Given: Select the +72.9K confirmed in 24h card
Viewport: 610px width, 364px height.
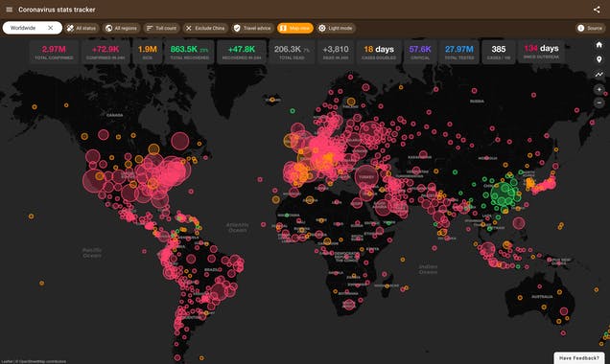Looking at the screenshot, I should [106, 52].
